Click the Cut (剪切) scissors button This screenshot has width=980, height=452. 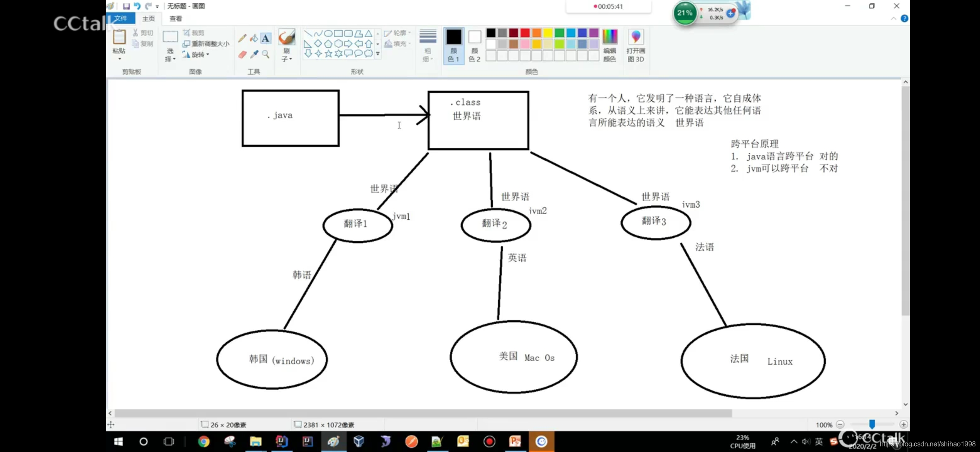[x=143, y=33]
